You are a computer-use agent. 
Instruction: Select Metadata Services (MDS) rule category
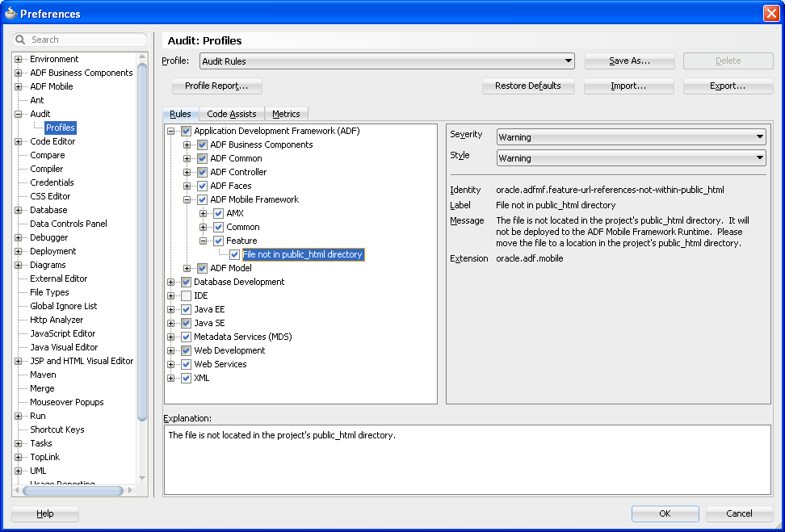[243, 337]
